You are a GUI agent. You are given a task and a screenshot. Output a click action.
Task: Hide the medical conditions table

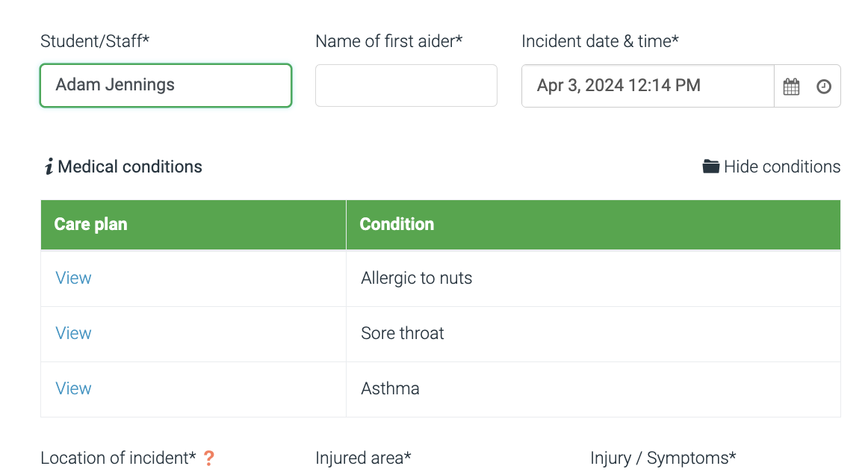pos(781,166)
